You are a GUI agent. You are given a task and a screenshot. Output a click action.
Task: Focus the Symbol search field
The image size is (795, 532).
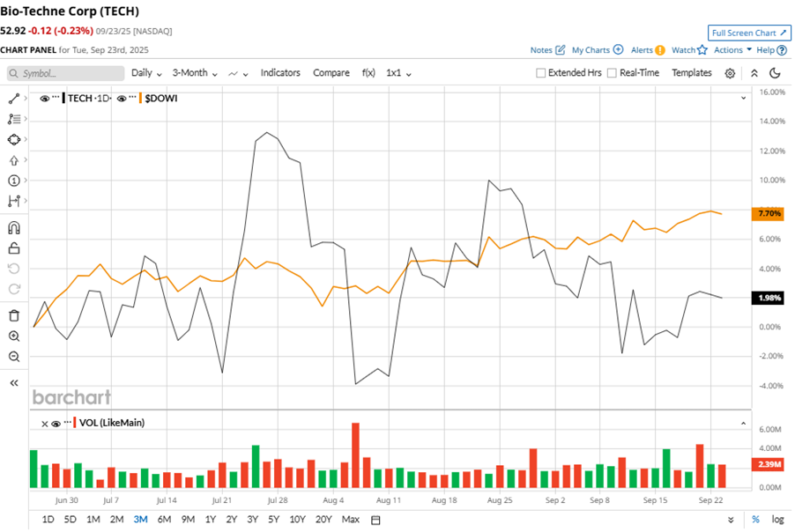pos(66,73)
